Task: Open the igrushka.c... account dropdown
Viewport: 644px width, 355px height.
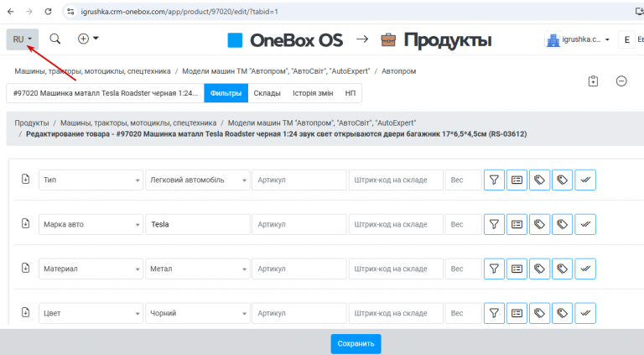Action: click(578, 39)
